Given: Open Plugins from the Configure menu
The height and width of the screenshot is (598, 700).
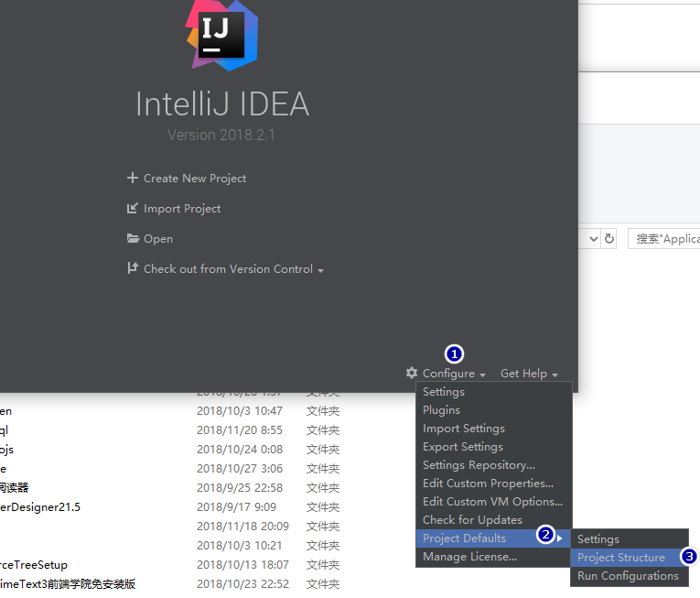Looking at the screenshot, I should tap(494, 410).
